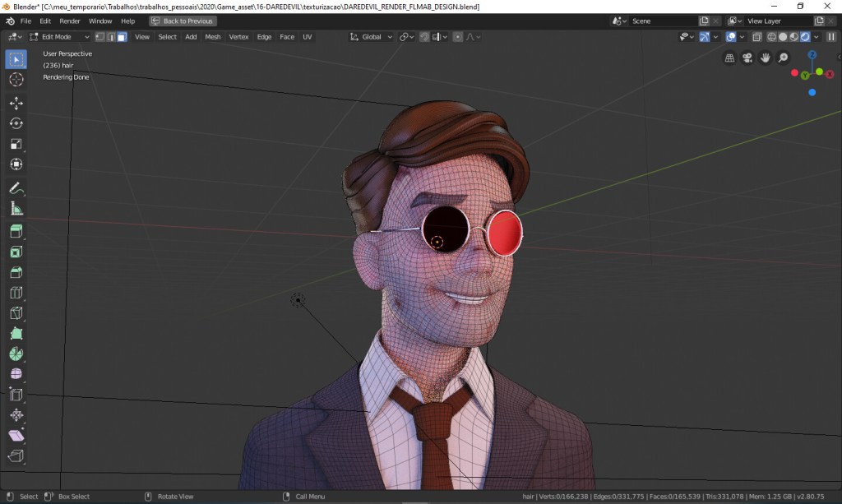
Task: Open the Edit Mode dropdown
Action: (x=59, y=37)
